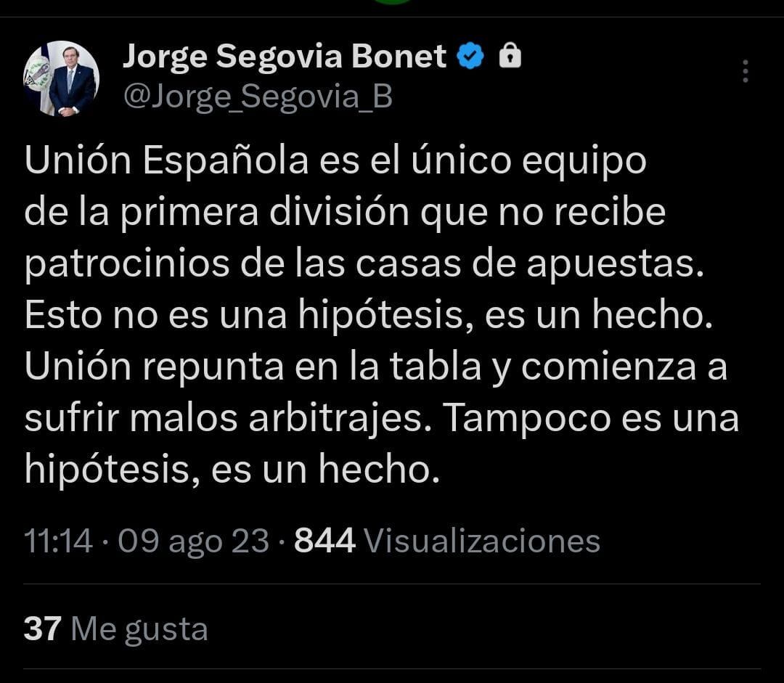
Task: Click the line 'de la primera división que no recibe'
Action: click(x=345, y=213)
